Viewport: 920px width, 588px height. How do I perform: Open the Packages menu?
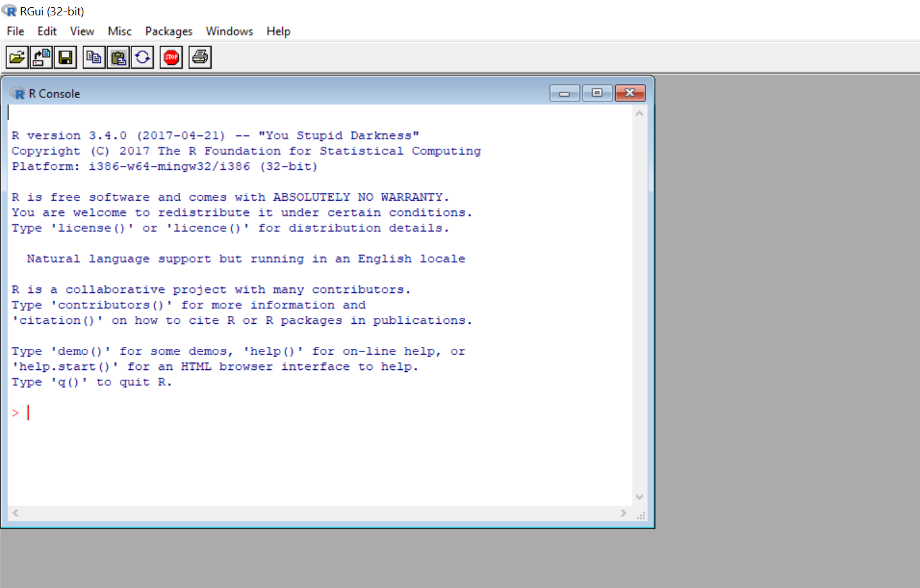pyautogui.click(x=169, y=31)
